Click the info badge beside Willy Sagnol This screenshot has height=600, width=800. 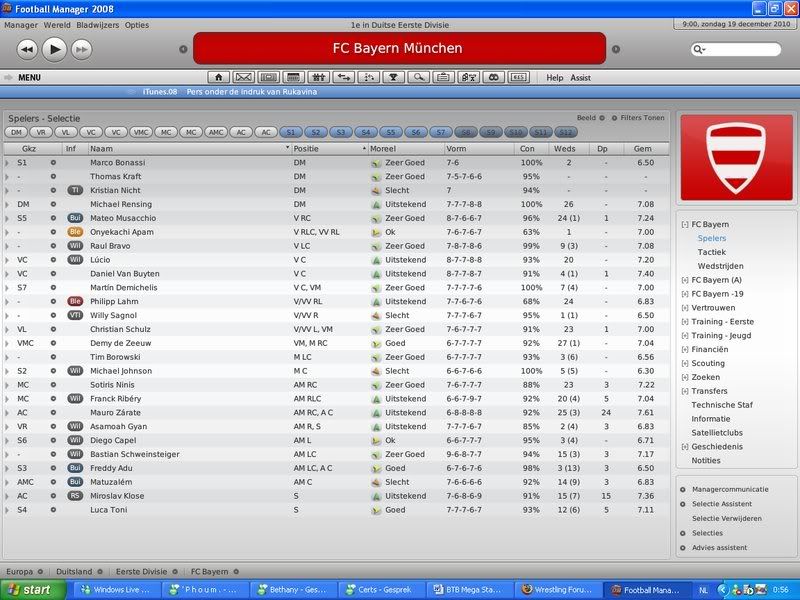coord(75,315)
